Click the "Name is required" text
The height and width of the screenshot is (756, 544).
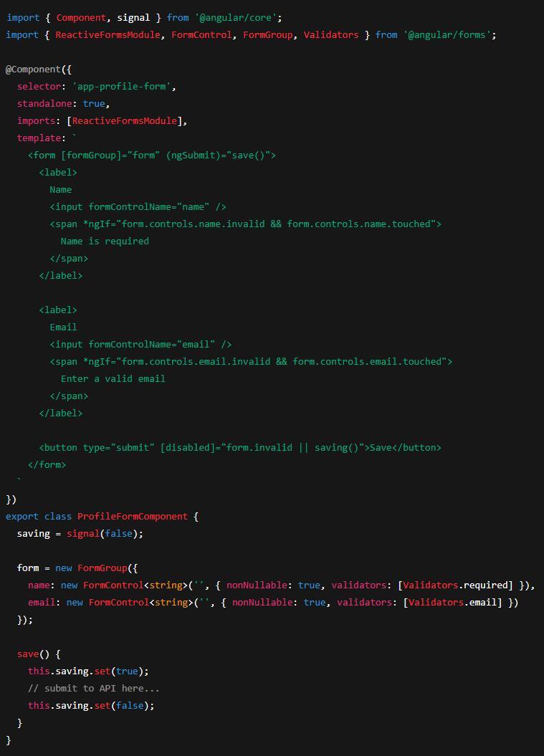coord(105,241)
